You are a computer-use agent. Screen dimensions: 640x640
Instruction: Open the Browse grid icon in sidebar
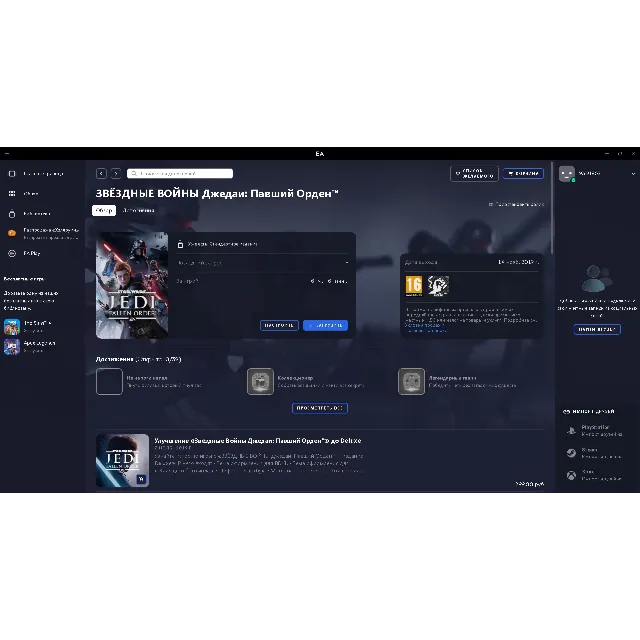pyautogui.click(x=12, y=193)
